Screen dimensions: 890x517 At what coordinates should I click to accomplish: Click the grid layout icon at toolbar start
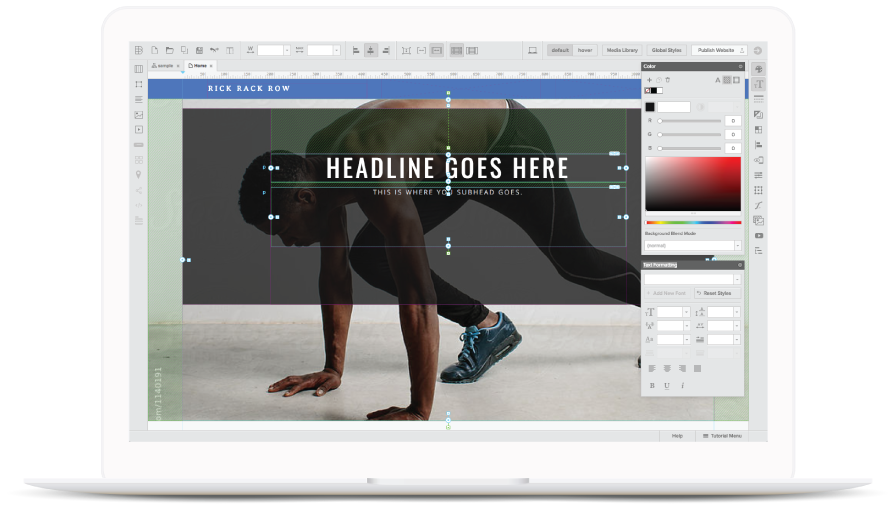(139, 51)
